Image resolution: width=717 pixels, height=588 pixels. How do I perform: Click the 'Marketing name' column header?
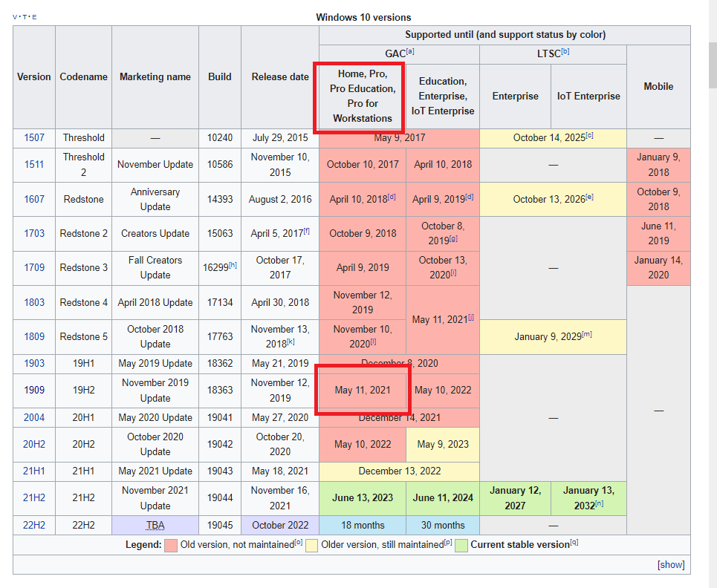pos(155,76)
